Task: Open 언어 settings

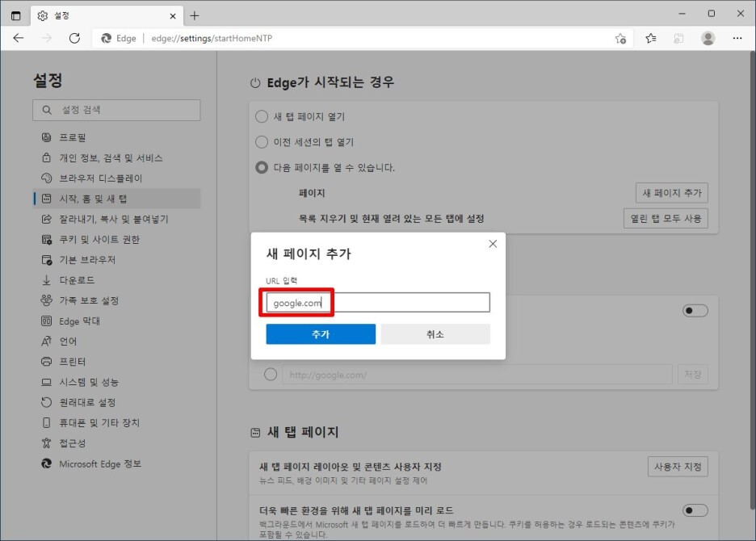Action: point(116,342)
